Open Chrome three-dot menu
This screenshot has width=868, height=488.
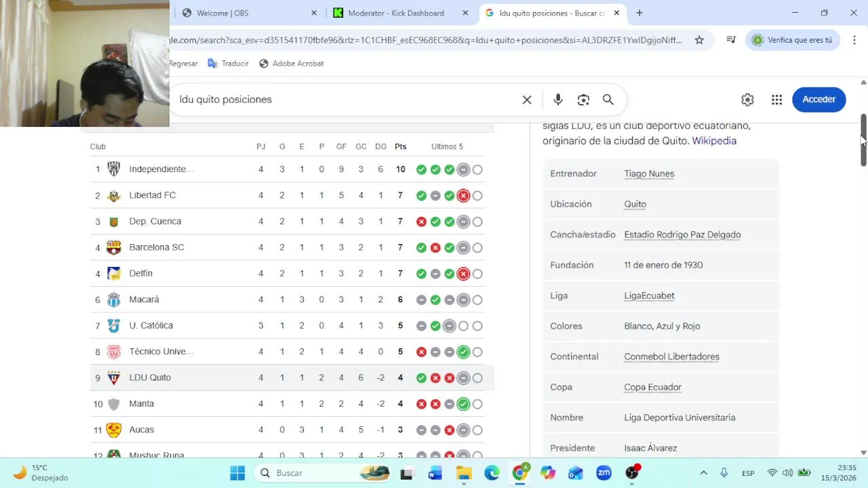click(854, 40)
